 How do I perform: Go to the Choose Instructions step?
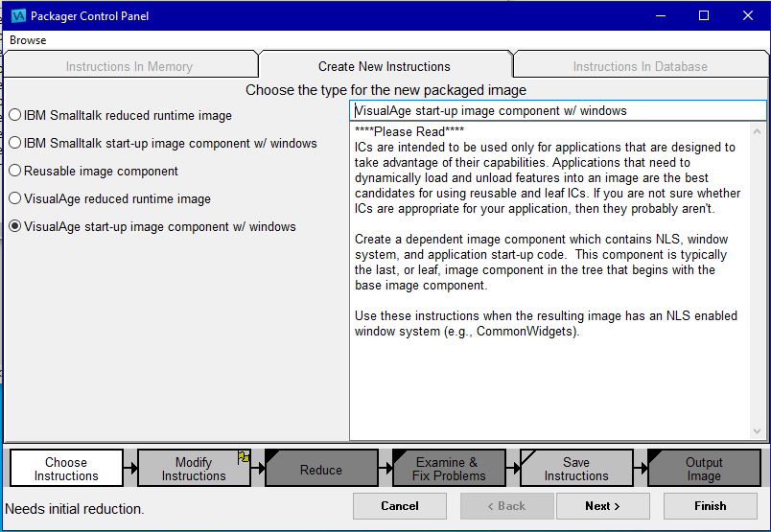[x=66, y=469]
